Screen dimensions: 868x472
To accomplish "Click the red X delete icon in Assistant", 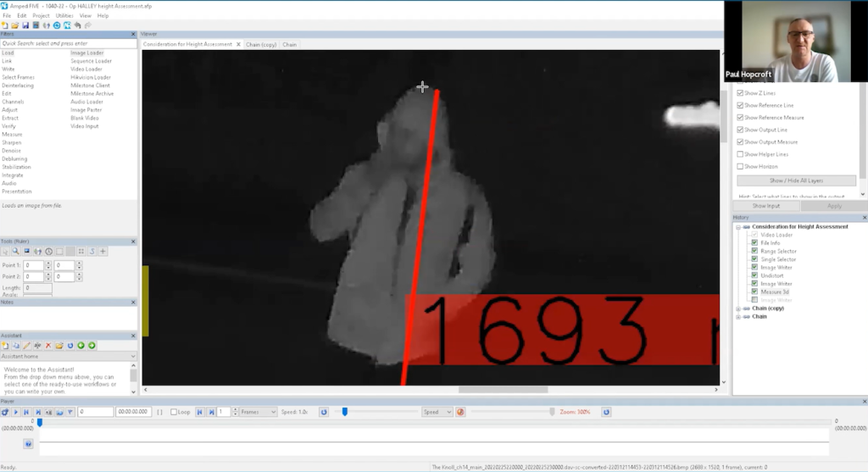I will click(48, 346).
